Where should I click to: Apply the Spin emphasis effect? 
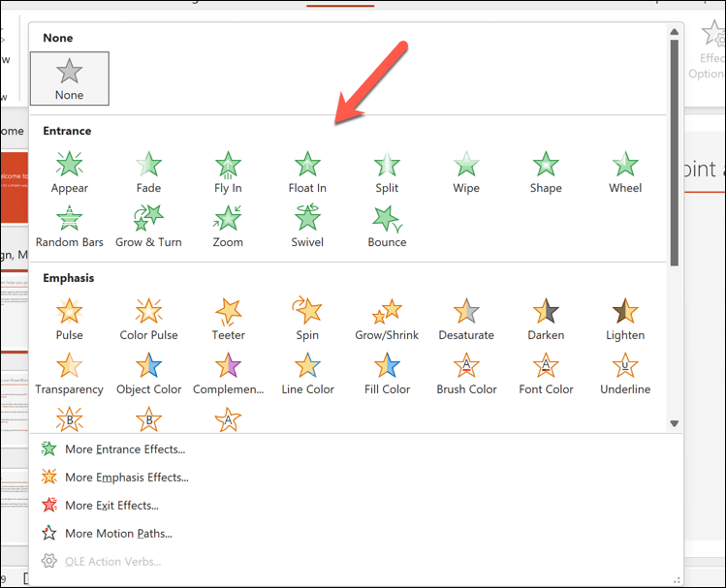(307, 320)
